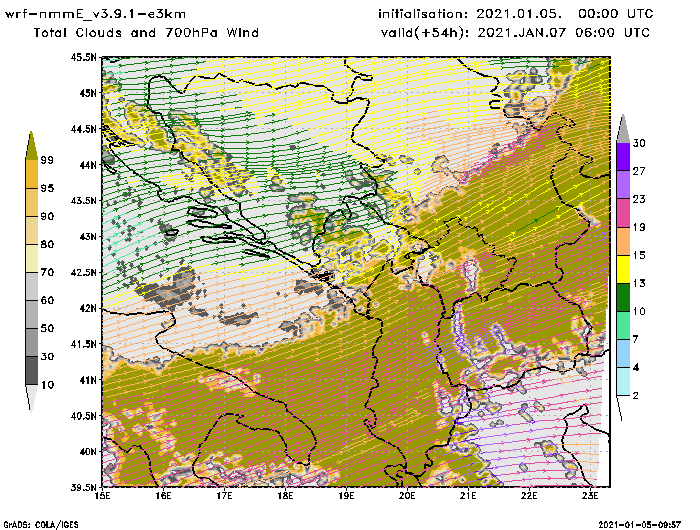Click the 19 label on wind legend
This screenshot has height=530, width=700.
pos(639,227)
